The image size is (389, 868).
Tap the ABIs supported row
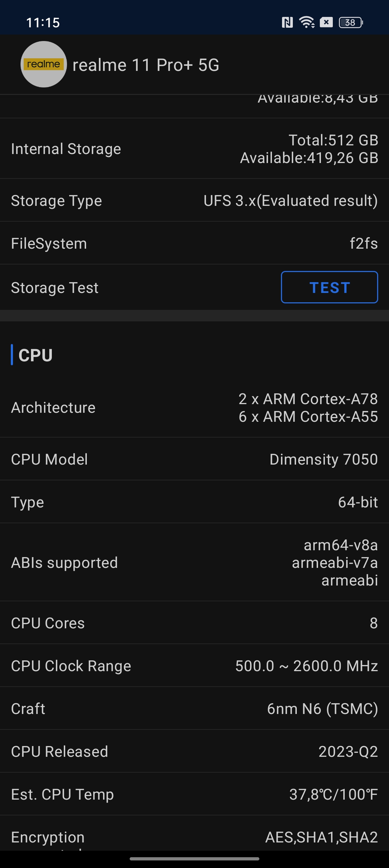[x=194, y=562]
